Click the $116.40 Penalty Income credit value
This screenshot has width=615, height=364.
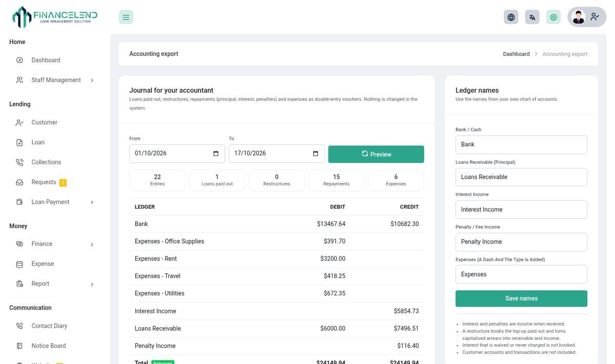click(x=408, y=346)
